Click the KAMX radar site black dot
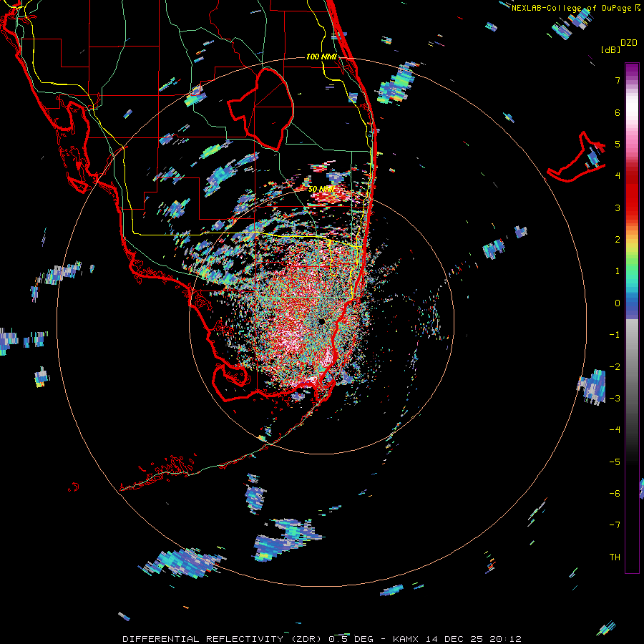 coord(321,321)
